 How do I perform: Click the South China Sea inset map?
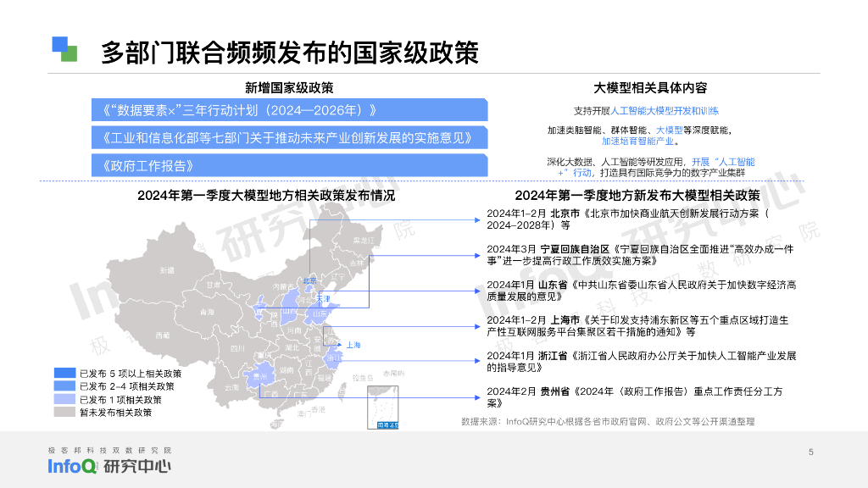coord(383,408)
